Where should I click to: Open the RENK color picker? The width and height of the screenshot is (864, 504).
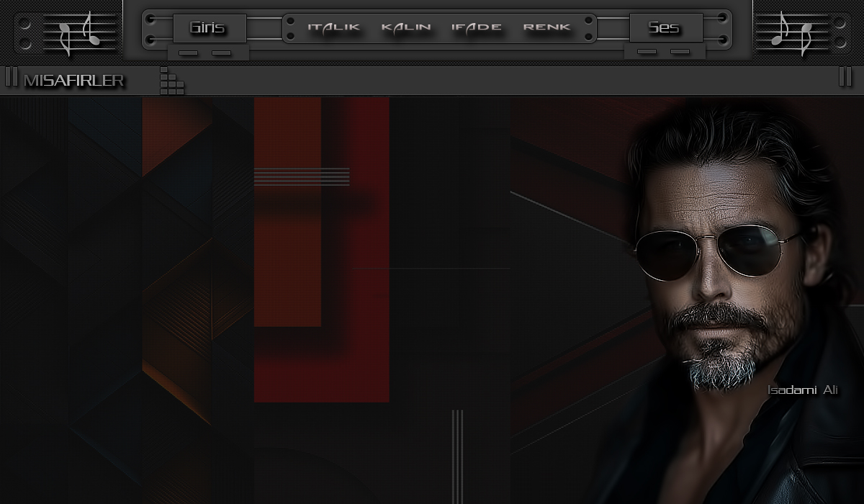point(547,27)
